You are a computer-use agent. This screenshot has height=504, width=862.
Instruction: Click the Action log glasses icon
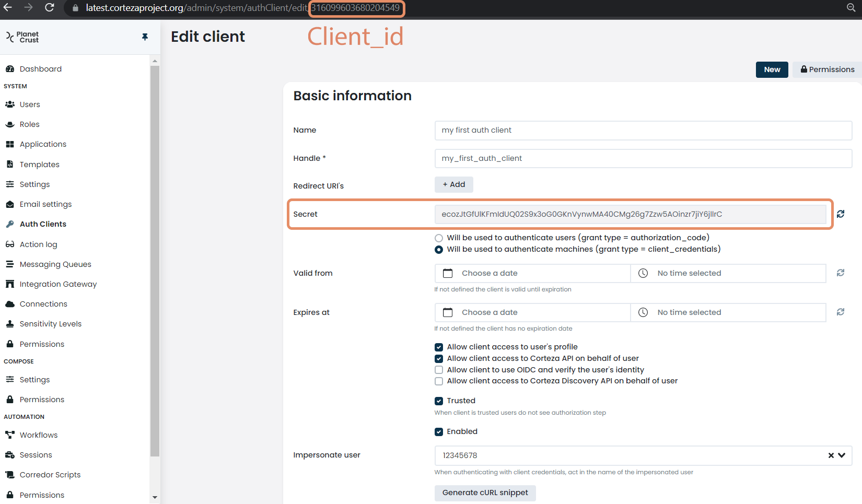click(x=10, y=244)
